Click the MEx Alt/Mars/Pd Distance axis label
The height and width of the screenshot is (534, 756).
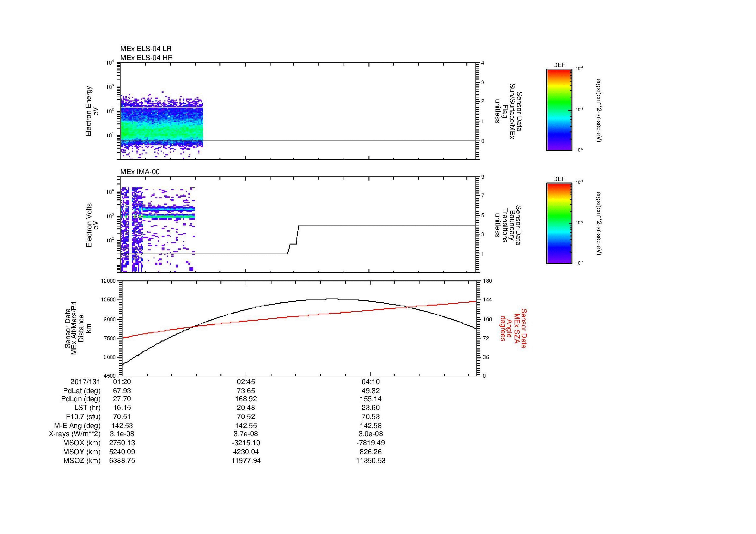coord(77,328)
